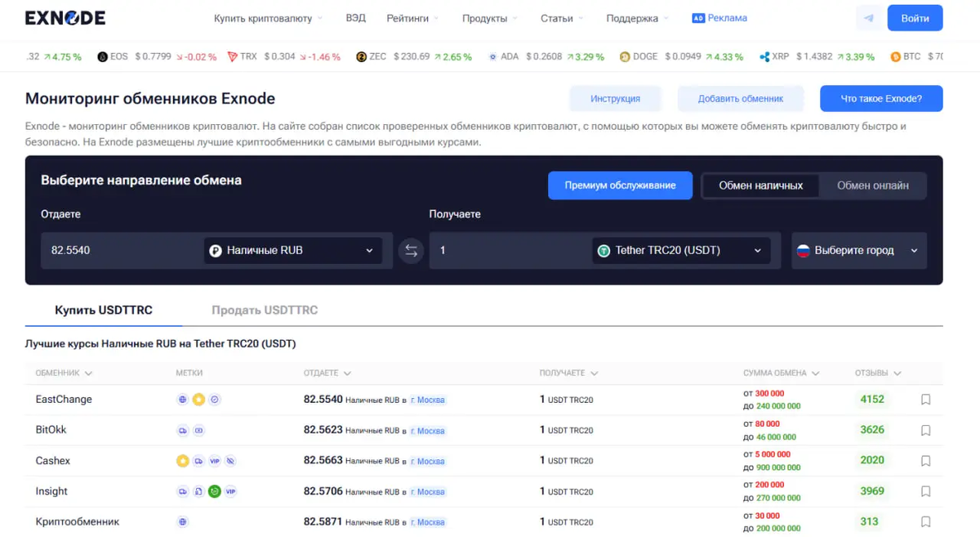
Task: Switch to Обмен наличных mode
Action: pyautogui.click(x=760, y=186)
